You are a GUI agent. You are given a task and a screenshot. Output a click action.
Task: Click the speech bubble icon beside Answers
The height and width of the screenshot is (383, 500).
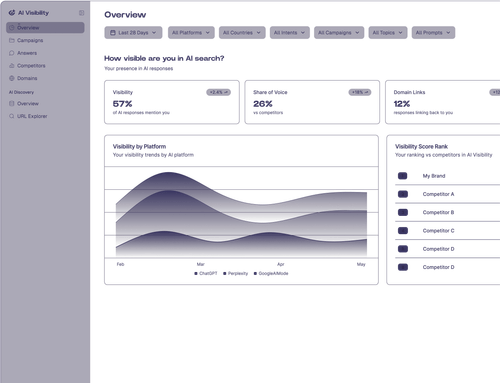pos(12,53)
